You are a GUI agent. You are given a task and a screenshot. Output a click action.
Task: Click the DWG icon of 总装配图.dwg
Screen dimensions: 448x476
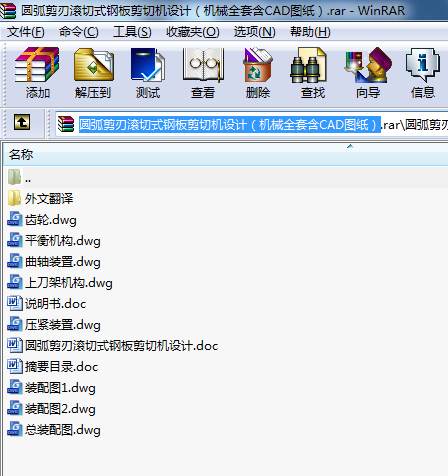15,429
